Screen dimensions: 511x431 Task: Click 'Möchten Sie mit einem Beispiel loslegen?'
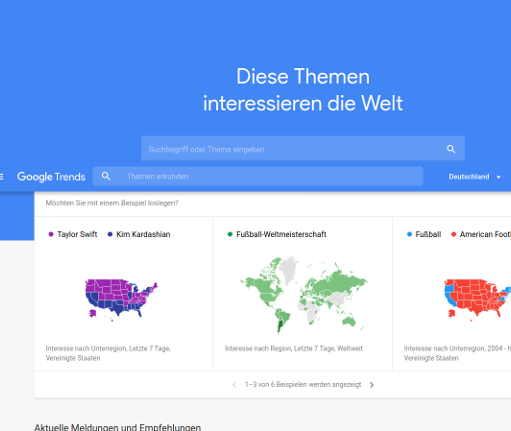[x=112, y=203]
